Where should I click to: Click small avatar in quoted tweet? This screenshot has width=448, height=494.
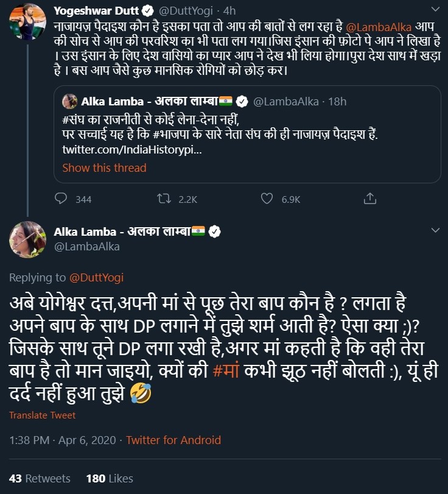69,101
